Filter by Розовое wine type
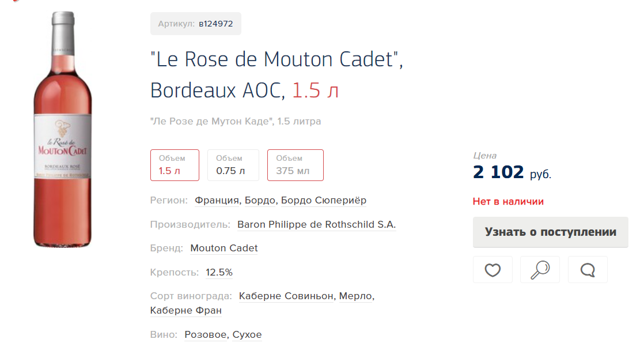This screenshot has height=358, width=644. click(x=206, y=335)
